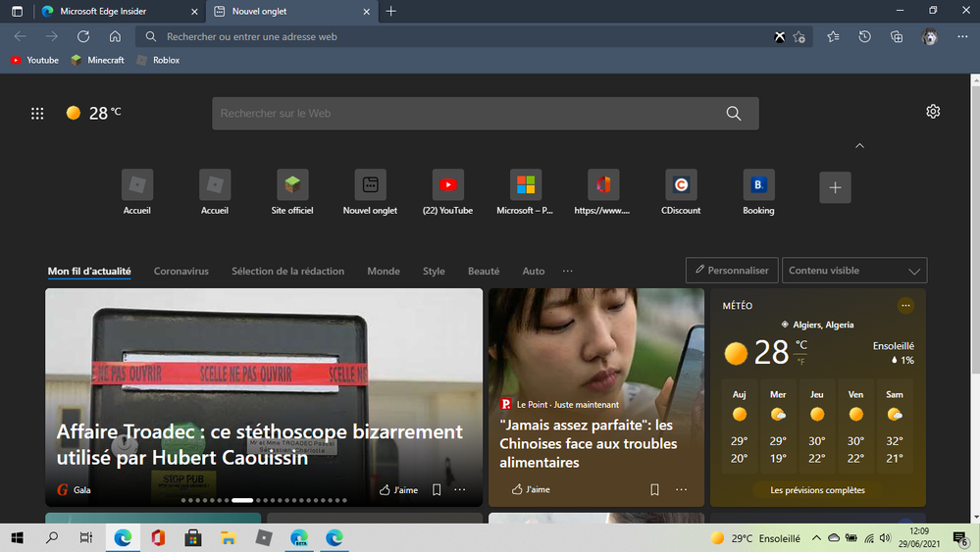Open File Explorer from the taskbar

[x=229, y=537]
